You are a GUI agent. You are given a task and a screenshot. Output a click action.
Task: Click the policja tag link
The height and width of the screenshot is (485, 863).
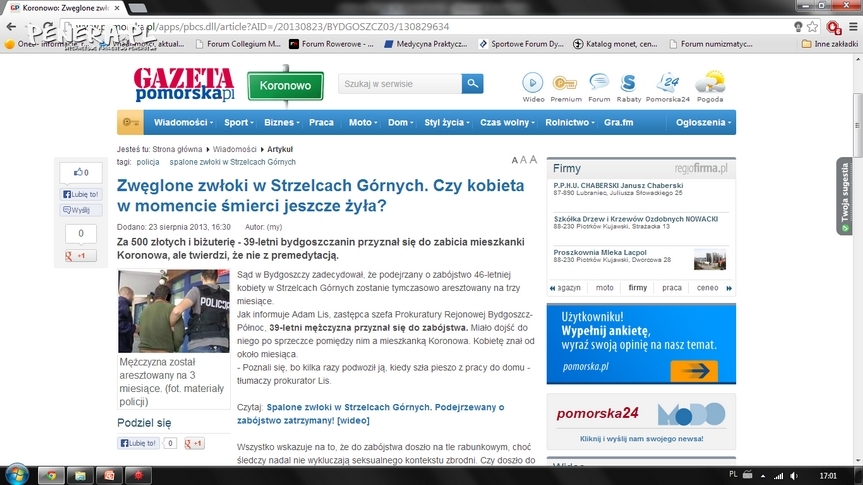[x=148, y=162]
